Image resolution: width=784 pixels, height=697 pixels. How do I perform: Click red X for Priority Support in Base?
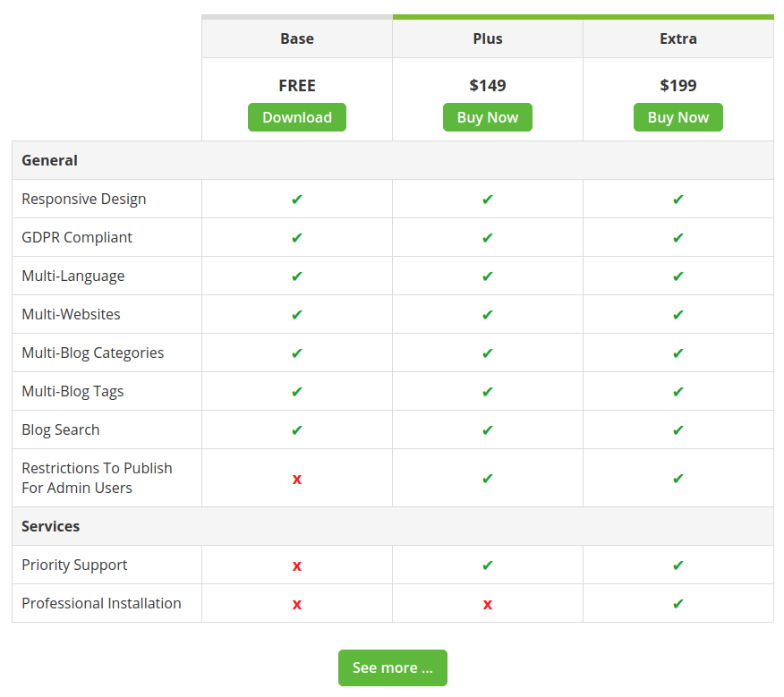[297, 566]
